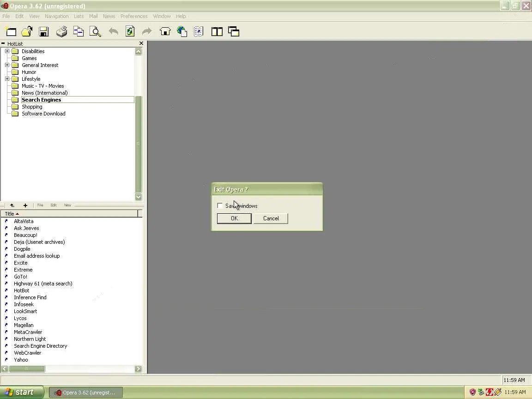Click the Reload page toolbar icon
Viewport: 532px width, 399px height.
click(x=130, y=31)
